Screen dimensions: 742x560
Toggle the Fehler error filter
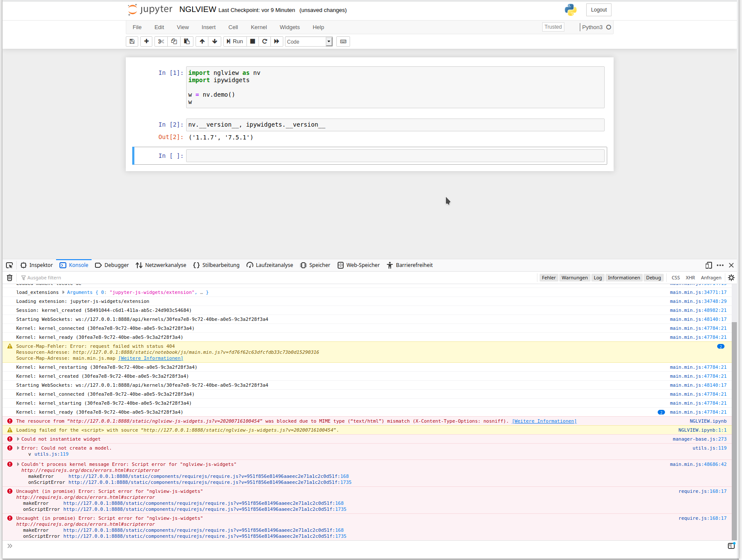(548, 278)
